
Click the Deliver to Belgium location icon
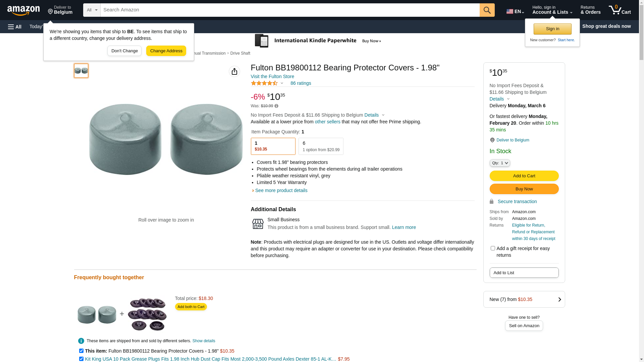[492, 140]
